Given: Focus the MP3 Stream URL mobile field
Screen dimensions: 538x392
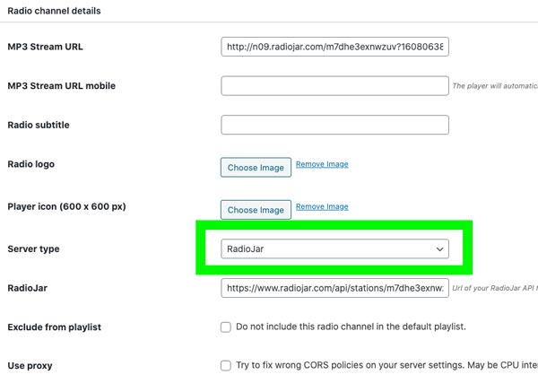Looking at the screenshot, I should [334, 86].
